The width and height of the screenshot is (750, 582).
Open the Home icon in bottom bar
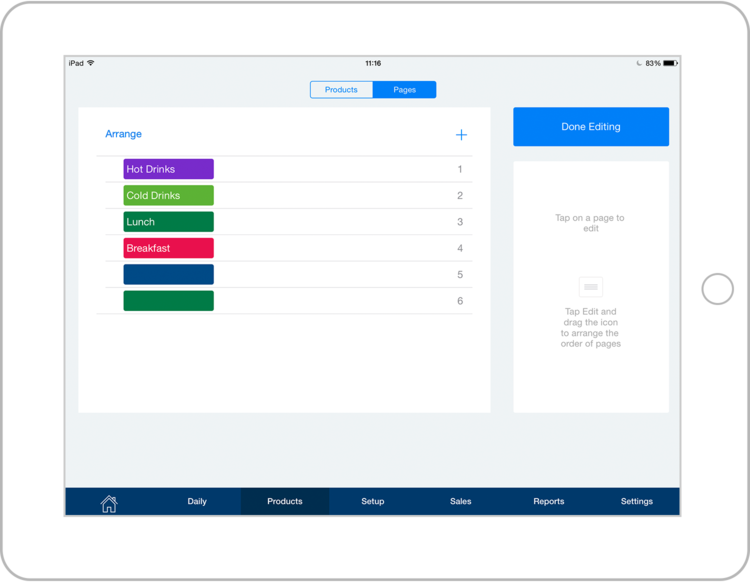109,503
